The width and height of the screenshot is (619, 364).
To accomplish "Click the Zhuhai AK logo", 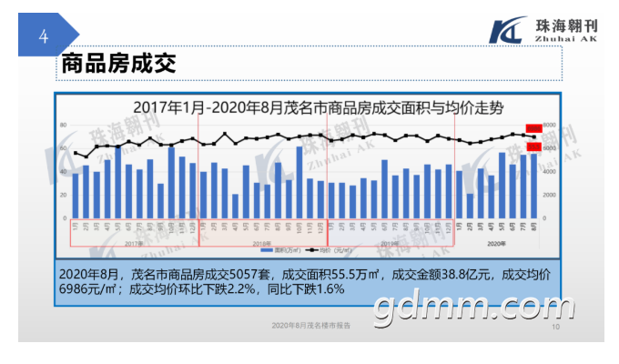I will [543, 30].
